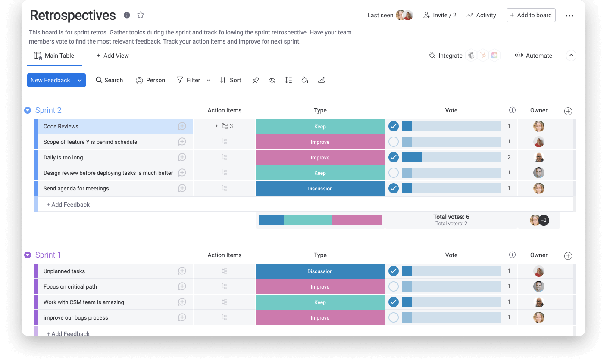This screenshot has height=364, width=607.
Task: Collapse the Sprint 2 group
Action: click(x=28, y=110)
